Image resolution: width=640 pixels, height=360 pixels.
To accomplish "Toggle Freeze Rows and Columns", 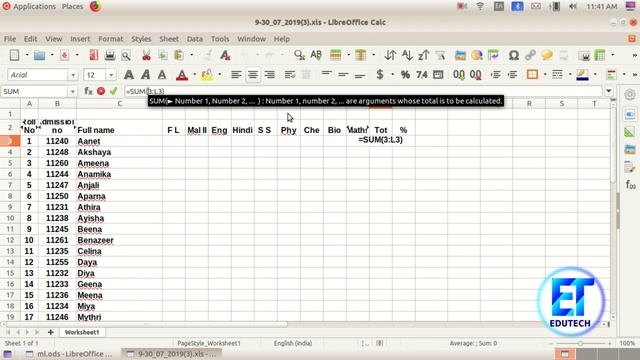I will 600,55.
